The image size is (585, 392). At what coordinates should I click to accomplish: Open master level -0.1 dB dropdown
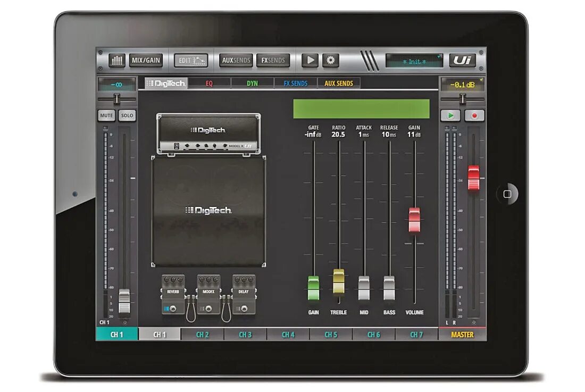point(463,85)
